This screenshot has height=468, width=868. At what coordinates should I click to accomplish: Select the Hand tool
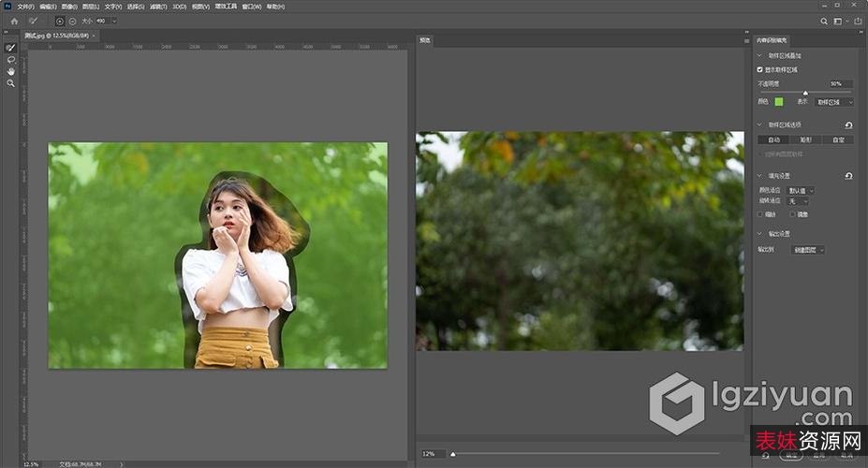pyautogui.click(x=11, y=71)
